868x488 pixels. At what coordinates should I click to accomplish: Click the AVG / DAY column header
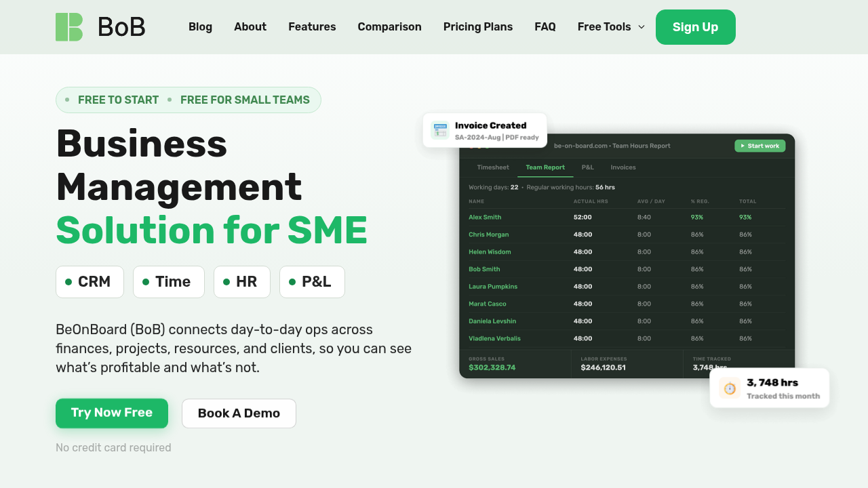tap(651, 201)
